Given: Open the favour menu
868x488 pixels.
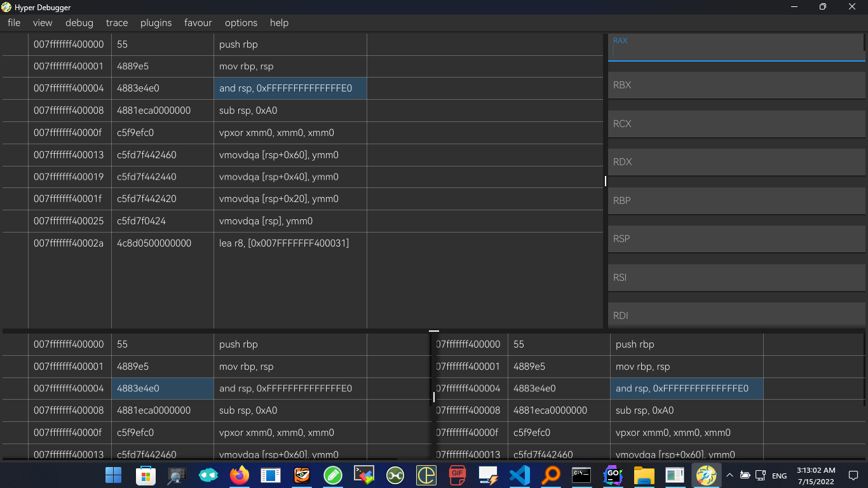Looking at the screenshot, I should tap(198, 23).
